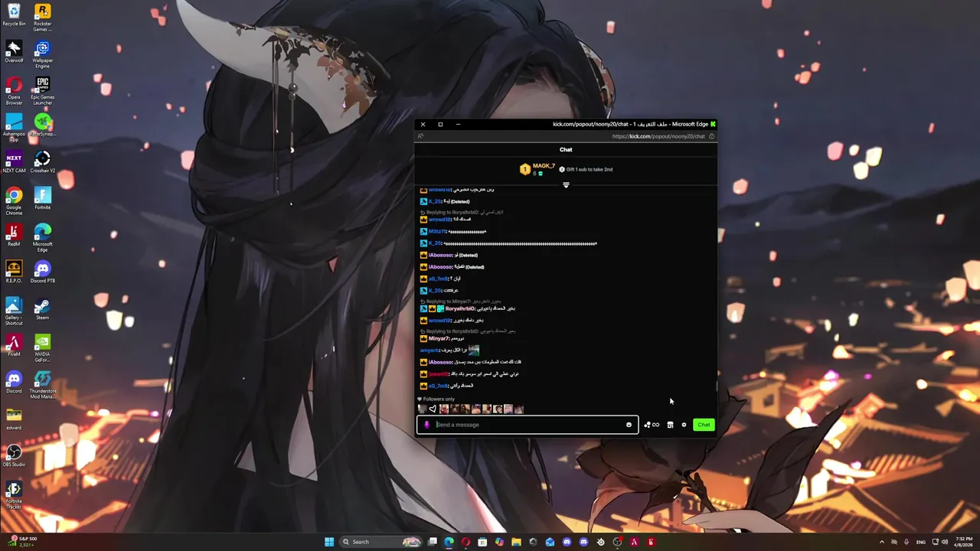Open the Windows Start menu

(329, 542)
